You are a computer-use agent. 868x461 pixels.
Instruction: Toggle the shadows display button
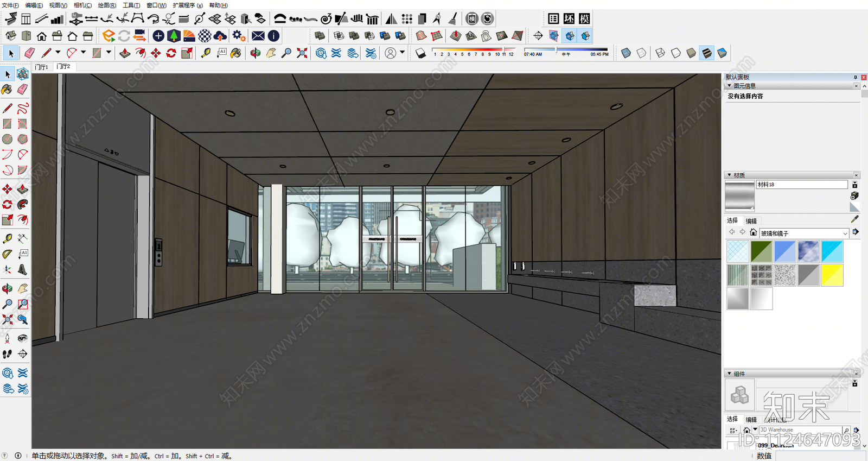coord(420,53)
